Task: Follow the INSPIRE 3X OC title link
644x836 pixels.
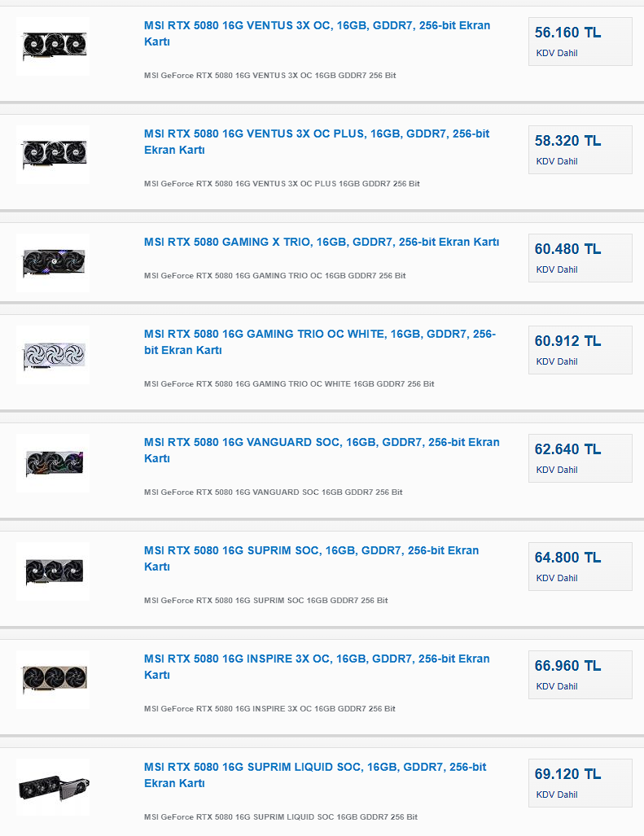Action: (x=317, y=667)
